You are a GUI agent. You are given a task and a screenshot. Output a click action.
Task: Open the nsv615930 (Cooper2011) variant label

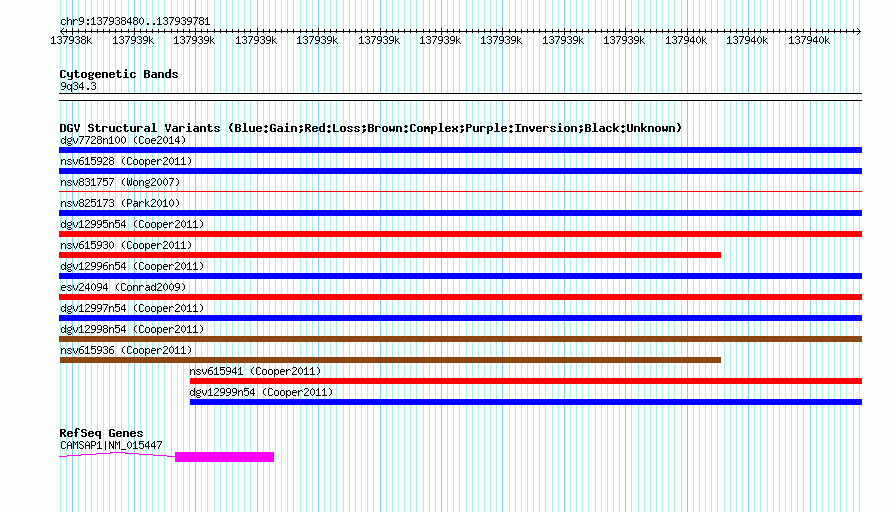[126, 245]
